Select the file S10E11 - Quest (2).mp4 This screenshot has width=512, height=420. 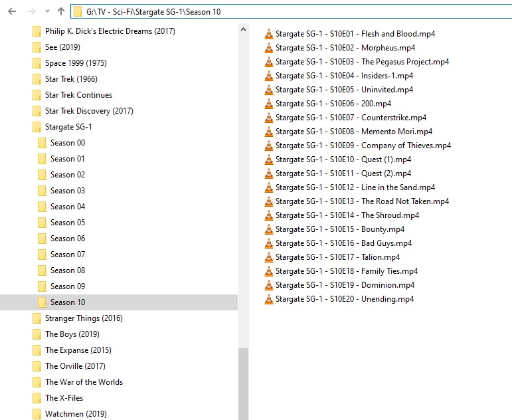337,173
